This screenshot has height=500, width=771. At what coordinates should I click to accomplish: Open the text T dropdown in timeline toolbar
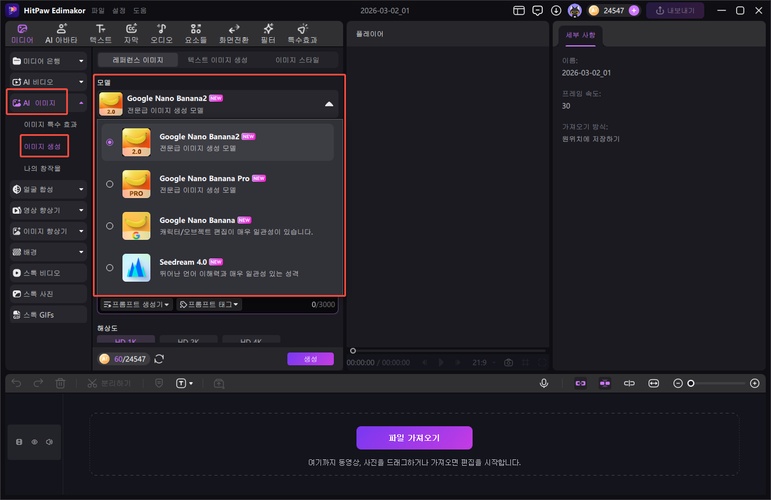click(184, 383)
